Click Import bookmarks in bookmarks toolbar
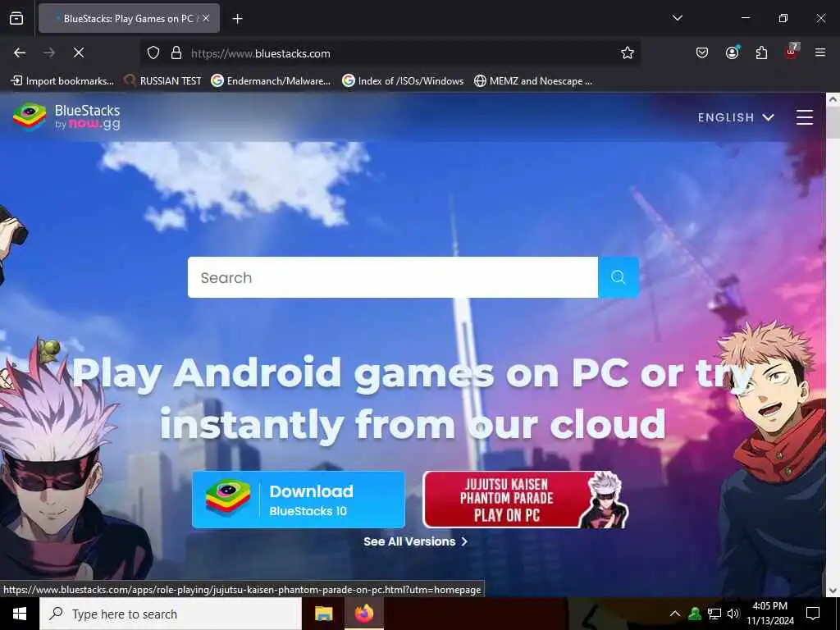 click(x=62, y=81)
